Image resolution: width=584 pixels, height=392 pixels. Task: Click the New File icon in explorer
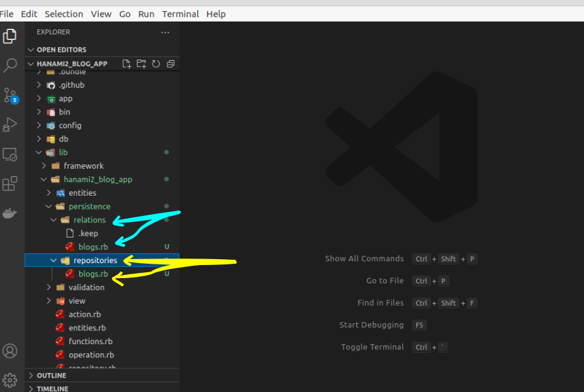pyautogui.click(x=127, y=63)
